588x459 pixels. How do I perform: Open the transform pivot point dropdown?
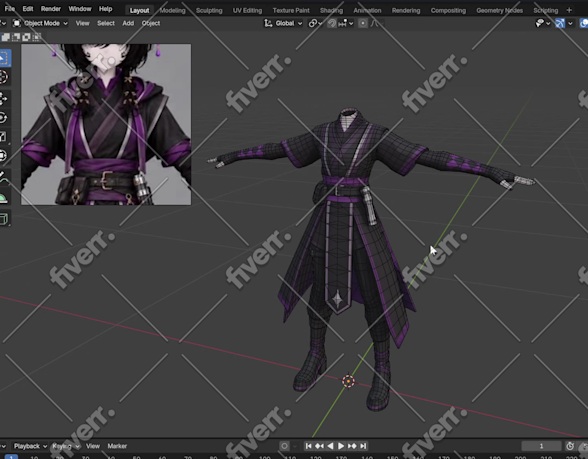click(315, 23)
